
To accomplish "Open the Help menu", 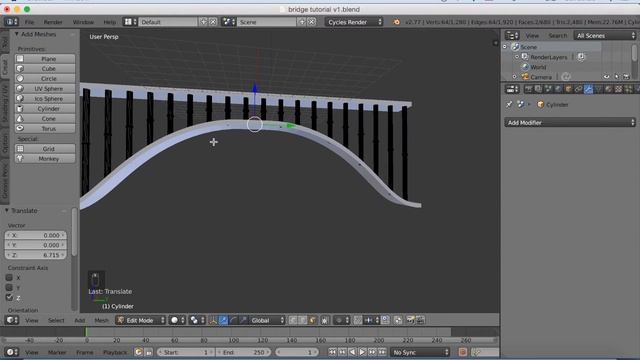I will (109, 22).
